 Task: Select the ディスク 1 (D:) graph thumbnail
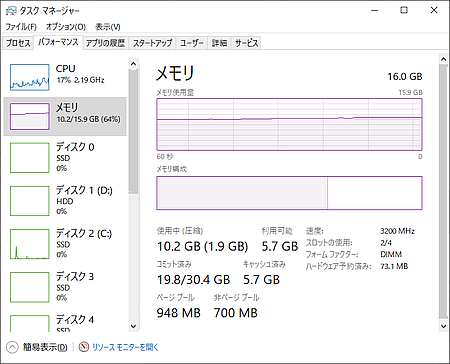coord(30,201)
